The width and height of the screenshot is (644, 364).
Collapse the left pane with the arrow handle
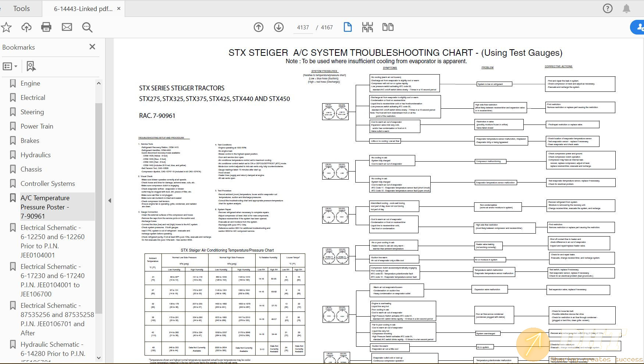click(x=110, y=201)
